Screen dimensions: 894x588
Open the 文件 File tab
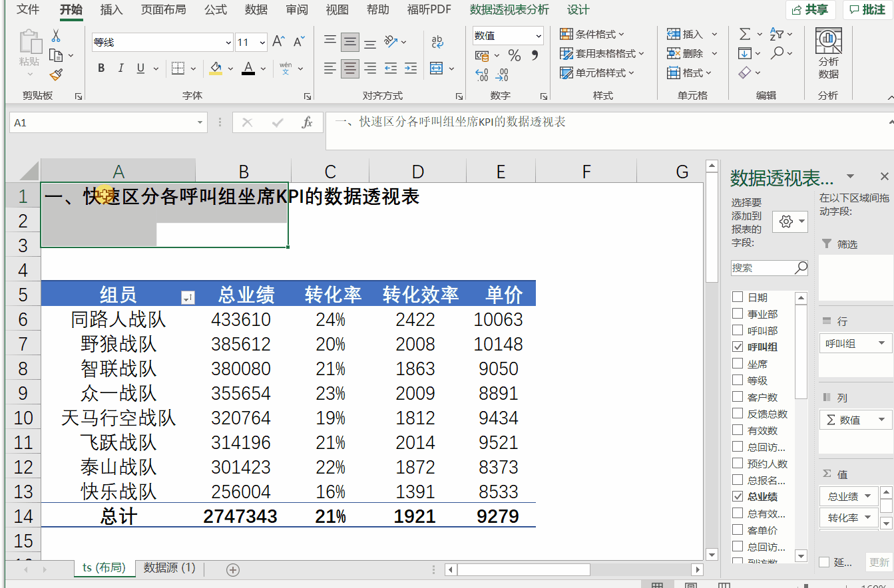(x=28, y=9)
